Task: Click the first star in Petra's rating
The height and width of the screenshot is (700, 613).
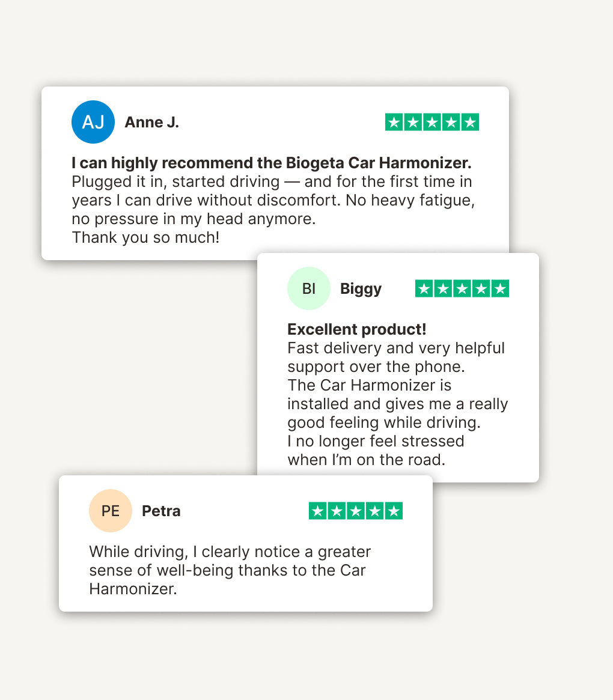Action: coord(318,511)
